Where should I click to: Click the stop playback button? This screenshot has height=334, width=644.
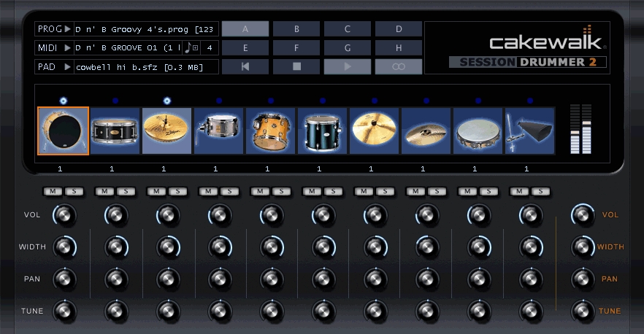[296, 66]
